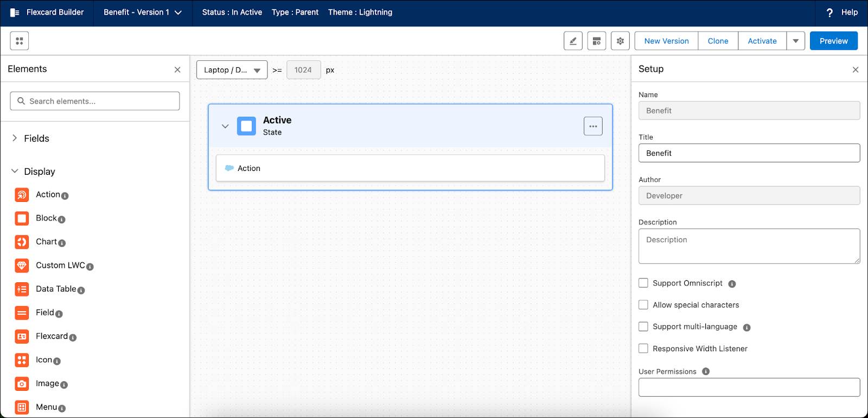Select the Block element icon
The image size is (868, 418).
click(22, 218)
